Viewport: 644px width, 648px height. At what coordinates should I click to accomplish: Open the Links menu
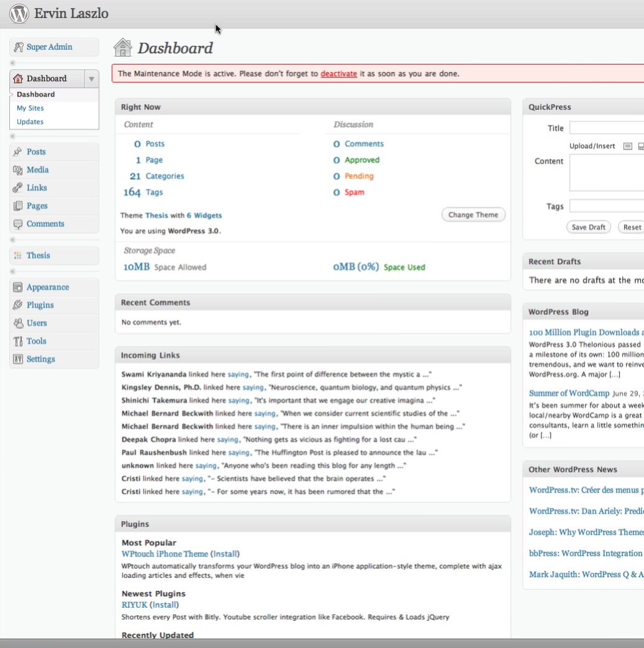[37, 188]
